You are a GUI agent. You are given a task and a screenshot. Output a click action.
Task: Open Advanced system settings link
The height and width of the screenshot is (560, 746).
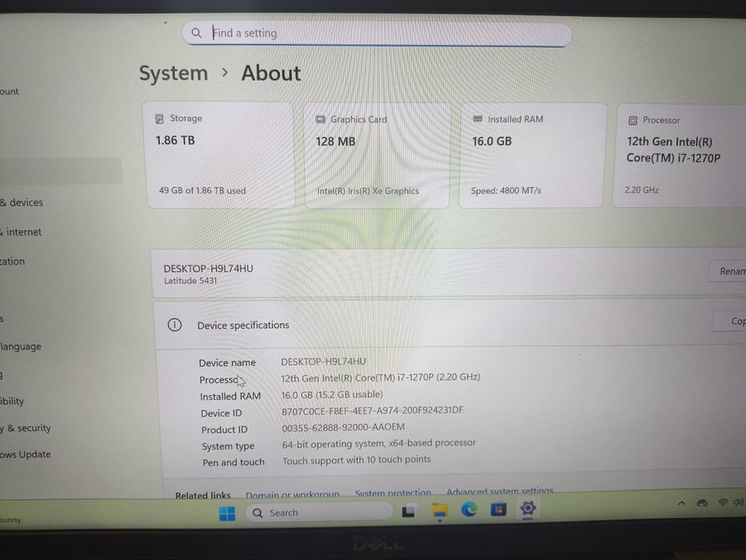click(x=500, y=490)
